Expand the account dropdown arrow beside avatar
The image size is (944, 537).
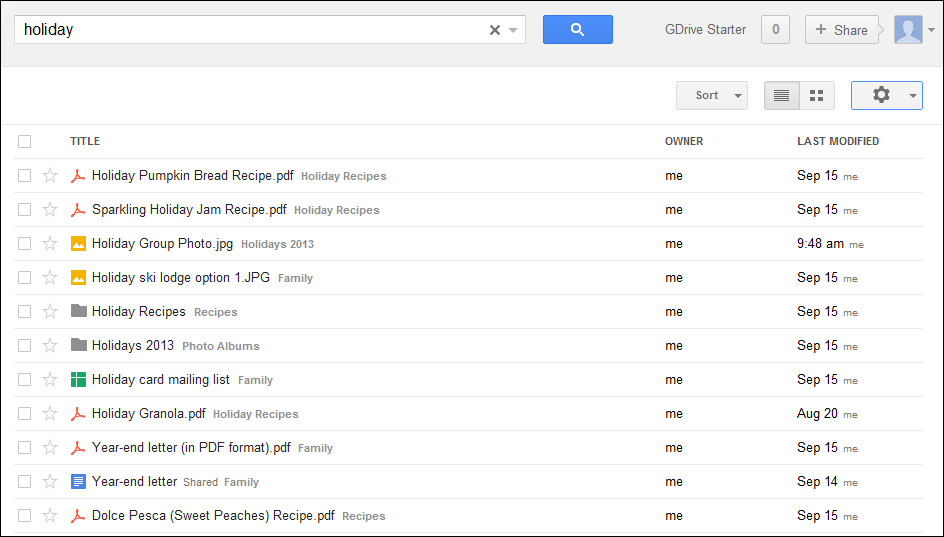point(932,30)
